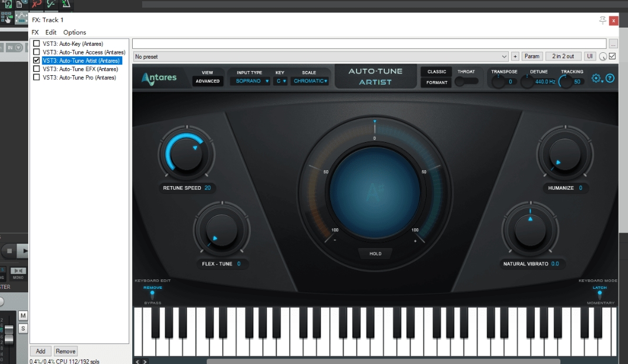Click the scroll left arrow below keyboard

pos(137,362)
